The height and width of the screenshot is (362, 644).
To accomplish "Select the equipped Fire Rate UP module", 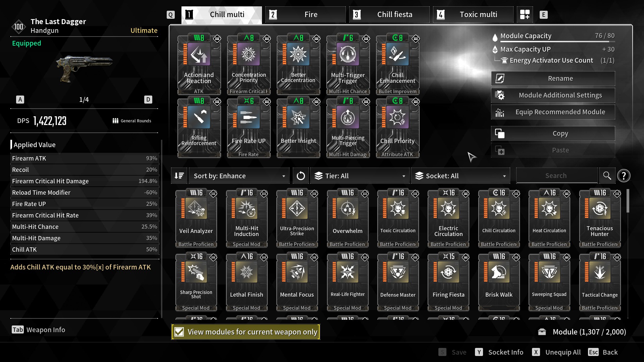I will pos(249,127).
